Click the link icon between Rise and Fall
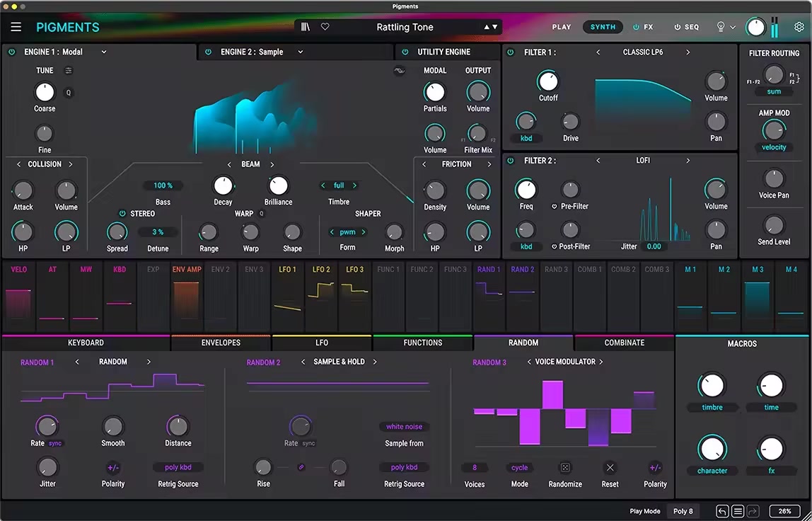This screenshot has width=812, height=521. coord(301,467)
